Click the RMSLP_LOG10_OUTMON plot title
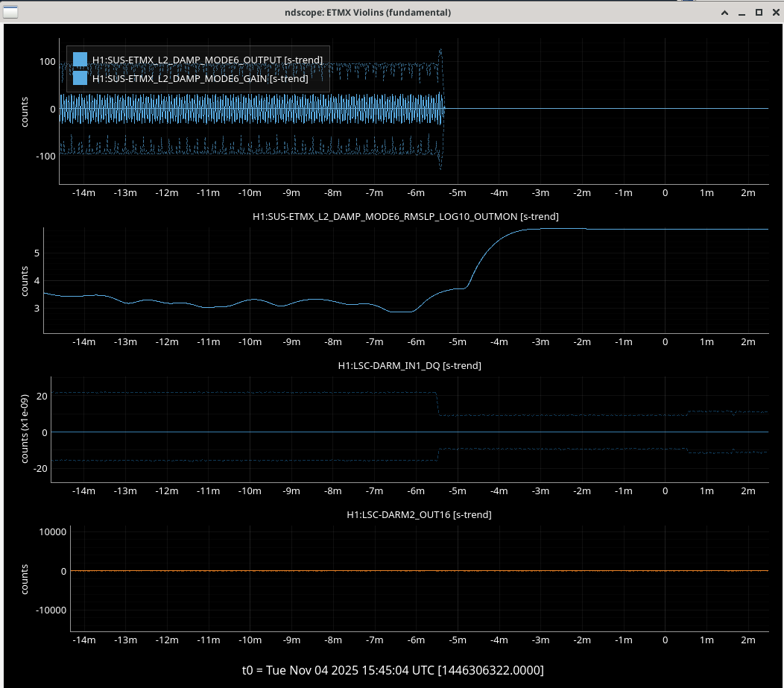This screenshot has height=688, width=784. click(406, 216)
